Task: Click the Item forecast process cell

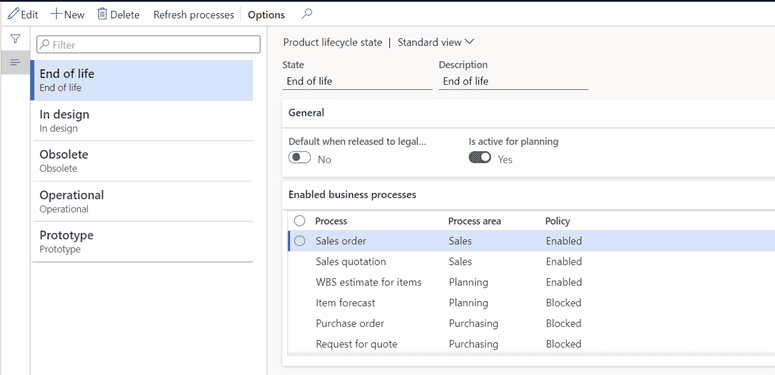Action: (345, 302)
